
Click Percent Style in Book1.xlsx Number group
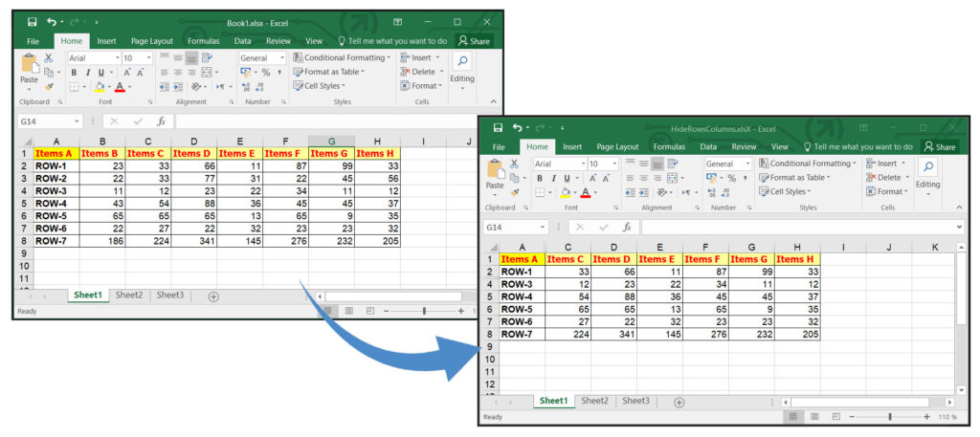(x=266, y=73)
